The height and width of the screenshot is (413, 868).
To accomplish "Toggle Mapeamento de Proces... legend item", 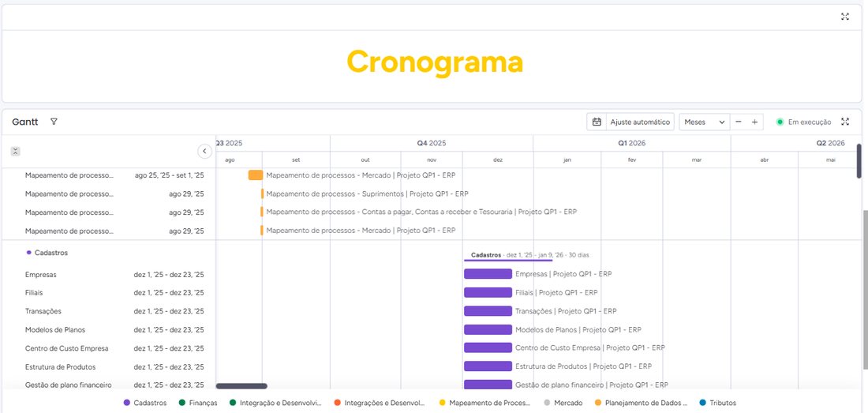I will click(485, 403).
